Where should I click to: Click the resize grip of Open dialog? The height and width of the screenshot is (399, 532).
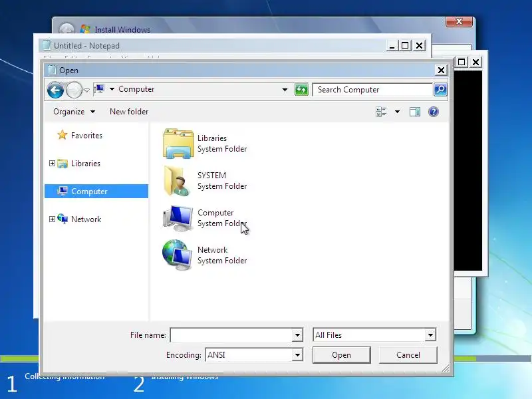446,368
